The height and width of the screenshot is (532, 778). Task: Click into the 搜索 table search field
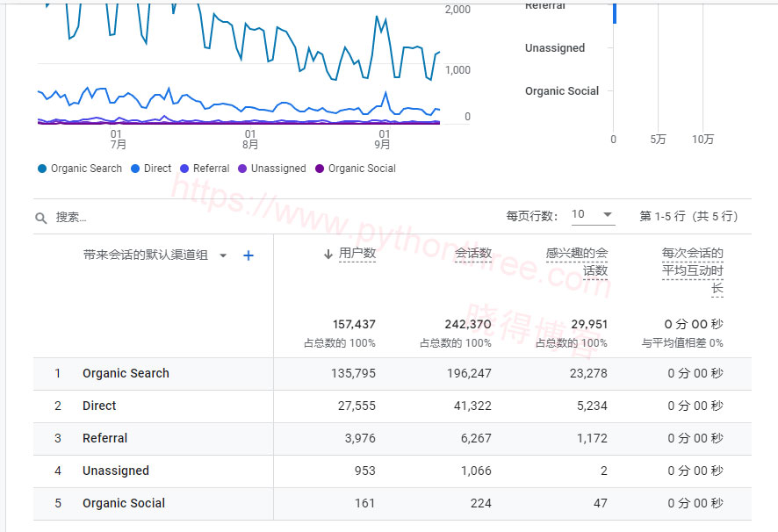coord(132,217)
